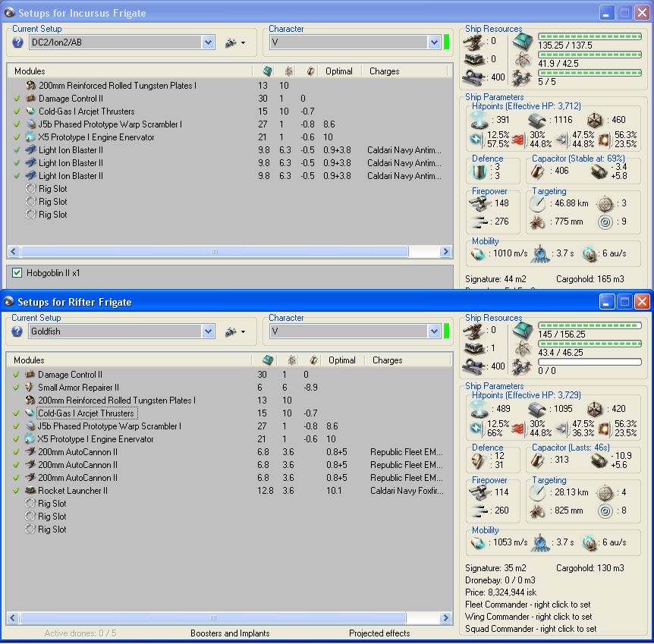Click green skill indicator in Rifter window
This screenshot has height=644, width=654.
pyautogui.click(x=447, y=331)
